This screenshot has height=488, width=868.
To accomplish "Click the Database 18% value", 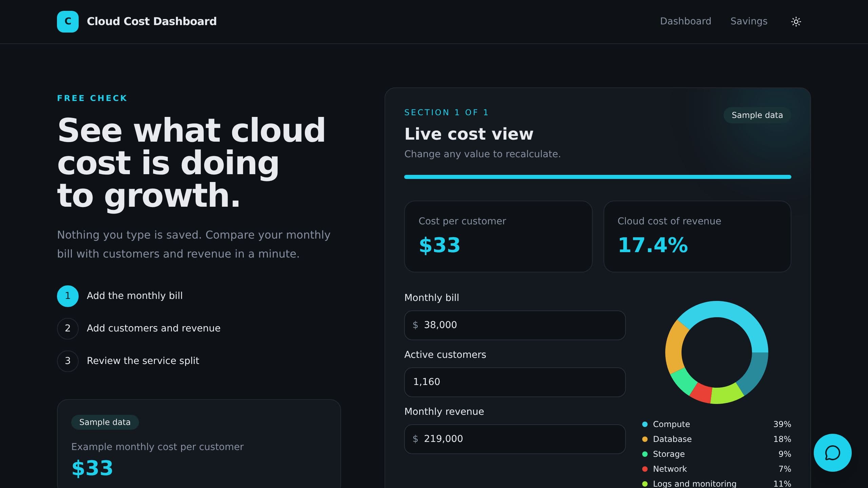I will (x=782, y=439).
